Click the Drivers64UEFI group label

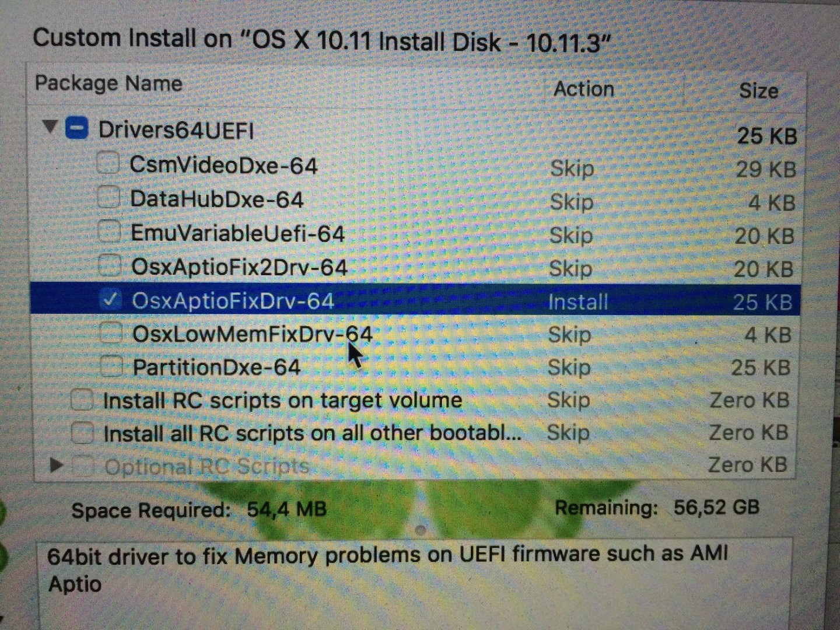(176, 130)
